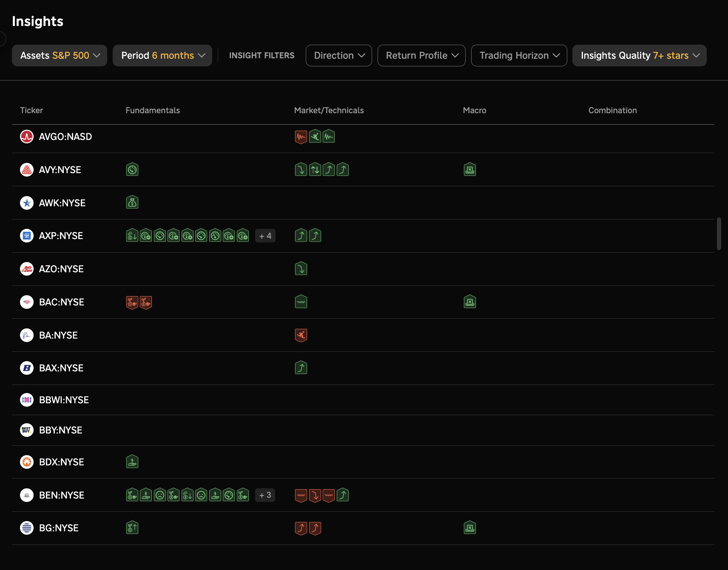
Task: Click the green wave icon in BAC row
Action: click(x=301, y=302)
